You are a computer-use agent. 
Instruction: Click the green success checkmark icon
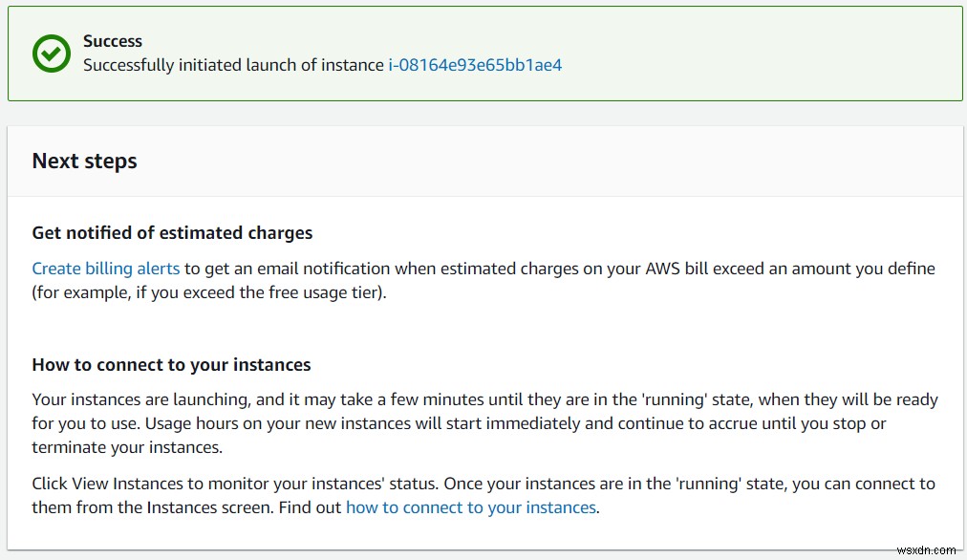(52, 54)
